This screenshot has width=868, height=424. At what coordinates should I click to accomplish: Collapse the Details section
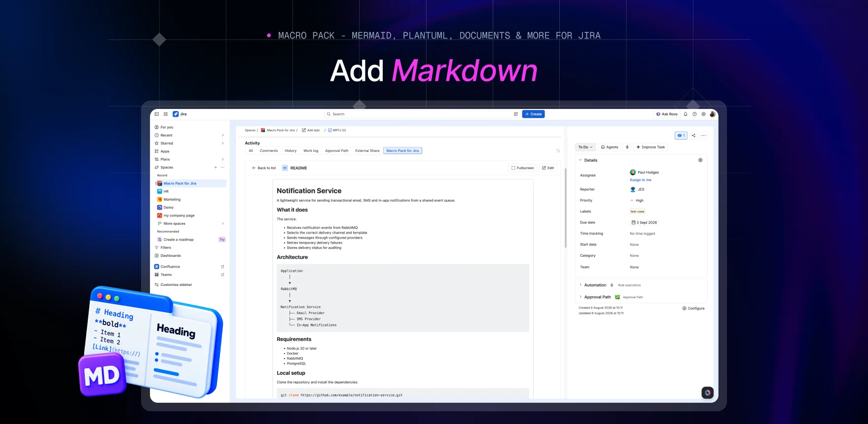tap(580, 160)
